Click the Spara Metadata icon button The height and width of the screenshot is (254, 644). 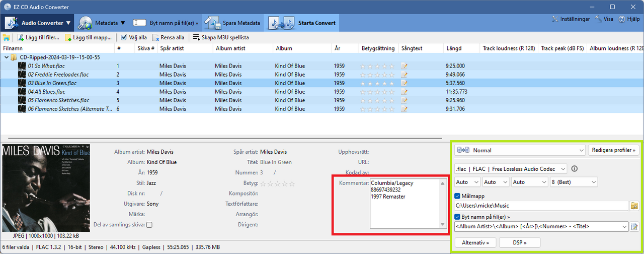coord(232,23)
